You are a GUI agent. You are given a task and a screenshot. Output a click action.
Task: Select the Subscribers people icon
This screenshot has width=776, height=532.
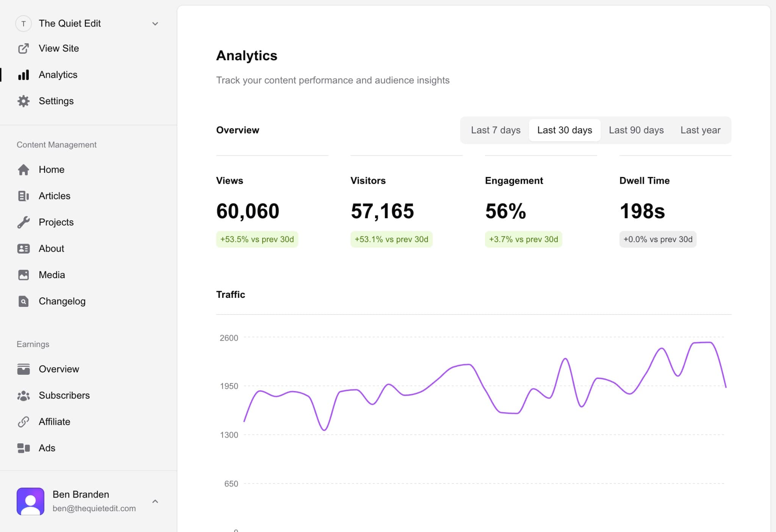click(23, 395)
